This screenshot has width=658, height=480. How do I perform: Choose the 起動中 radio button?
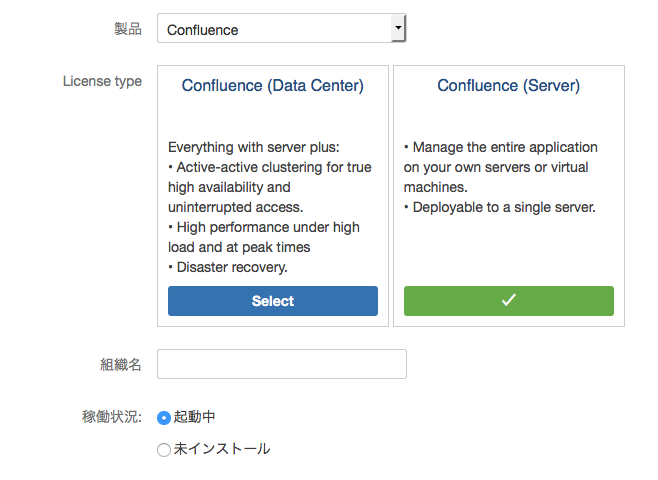click(164, 417)
